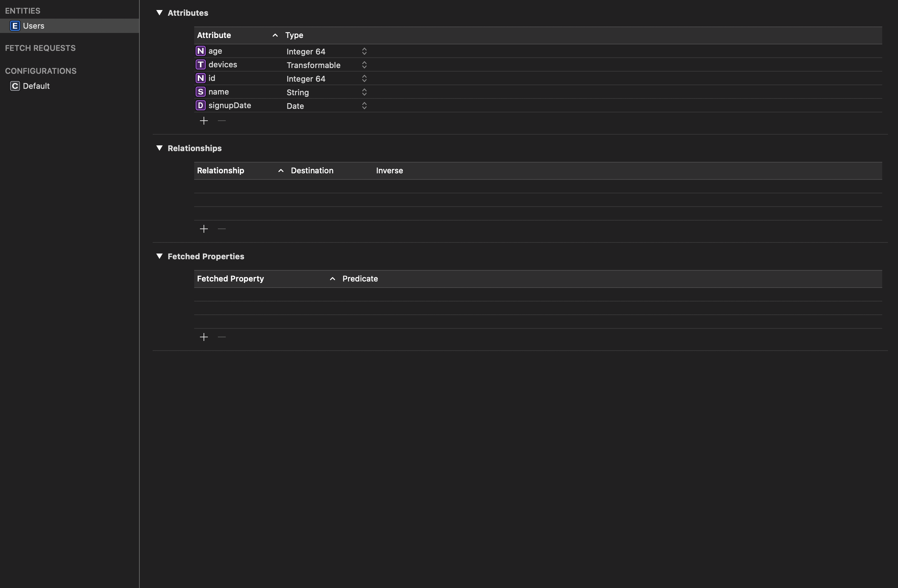Click the S icon beside name attribute
Image resolution: width=898 pixels, height=588 pixels.
click(x=200, y=92)
